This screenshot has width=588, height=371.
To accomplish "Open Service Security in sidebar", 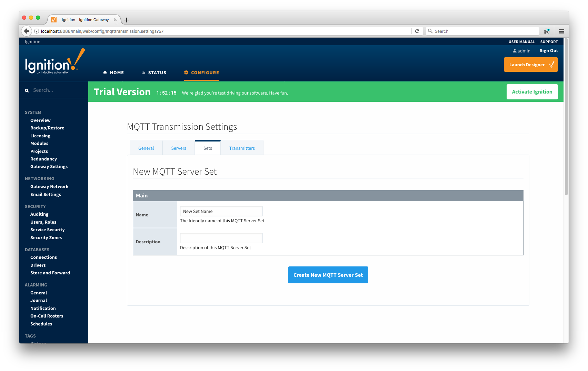I will (48, 230).
